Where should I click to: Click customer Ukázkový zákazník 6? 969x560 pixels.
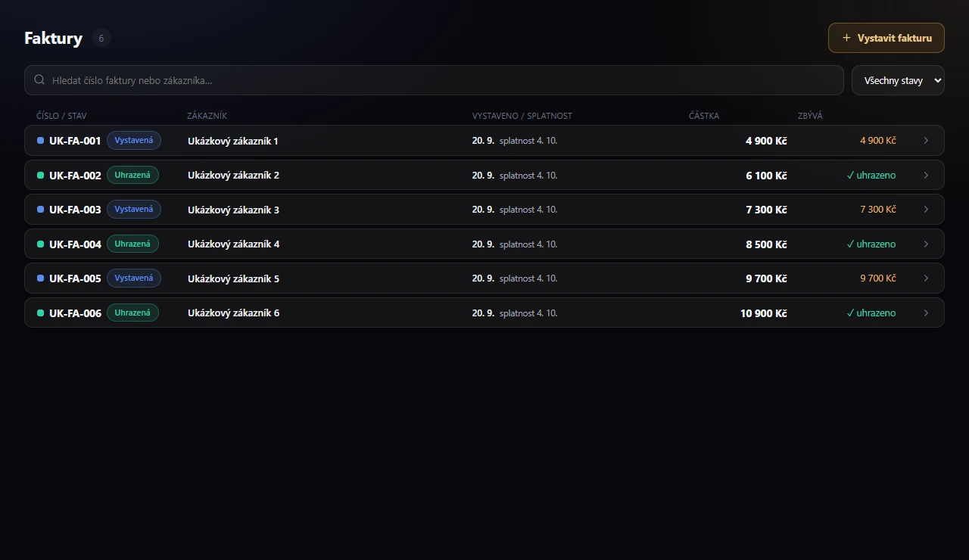(233, 313)
